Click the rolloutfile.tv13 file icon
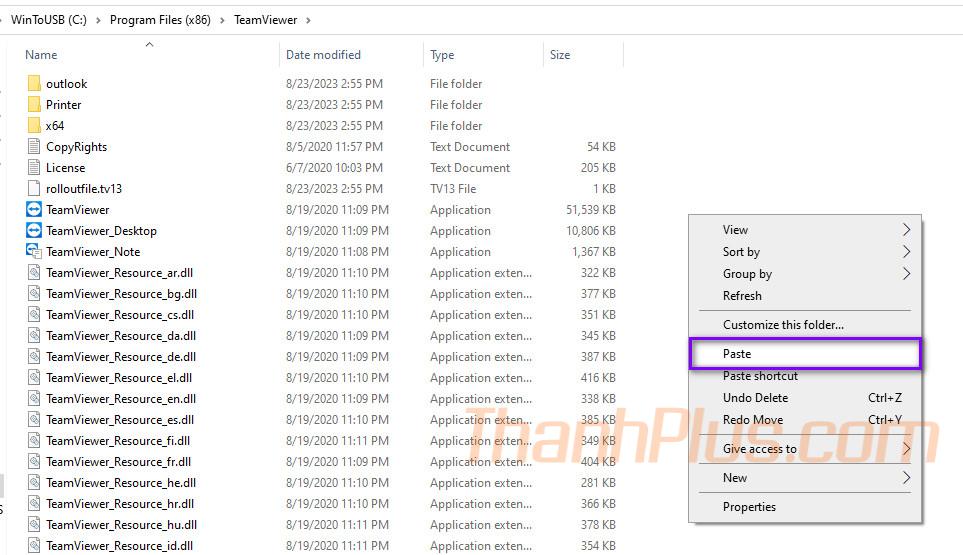Image resolution: width=963 pixels, height=555 pixels. pos(34,189)
